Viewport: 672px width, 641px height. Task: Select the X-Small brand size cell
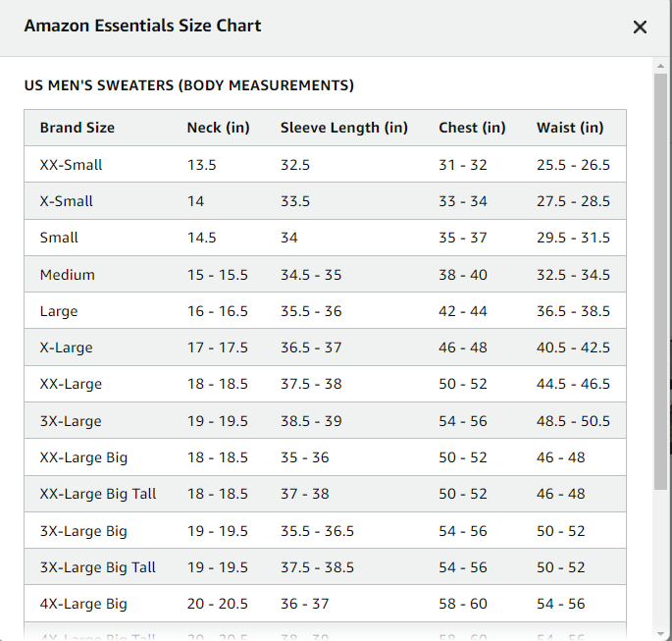67,201
